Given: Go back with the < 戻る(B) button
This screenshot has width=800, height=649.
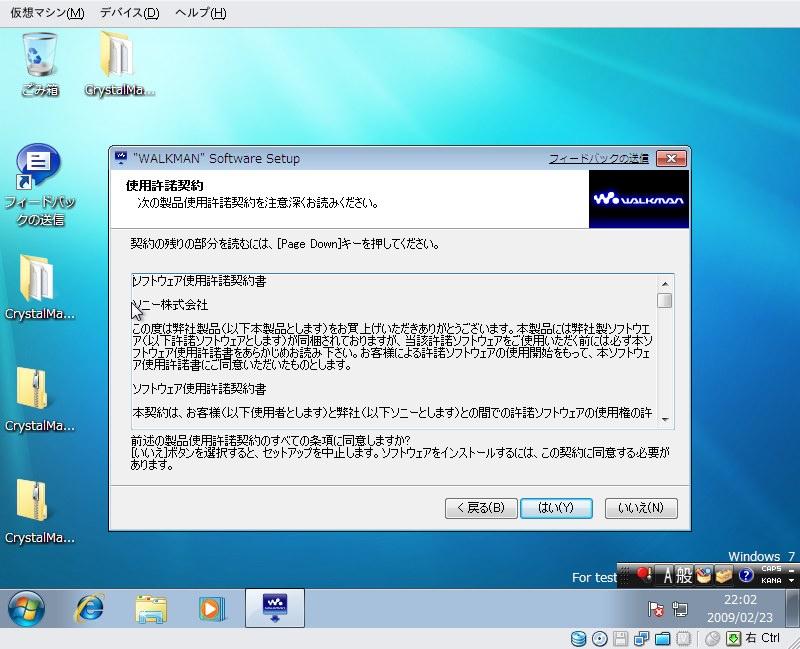Looking at the screenshot, I should pos(481,508).
